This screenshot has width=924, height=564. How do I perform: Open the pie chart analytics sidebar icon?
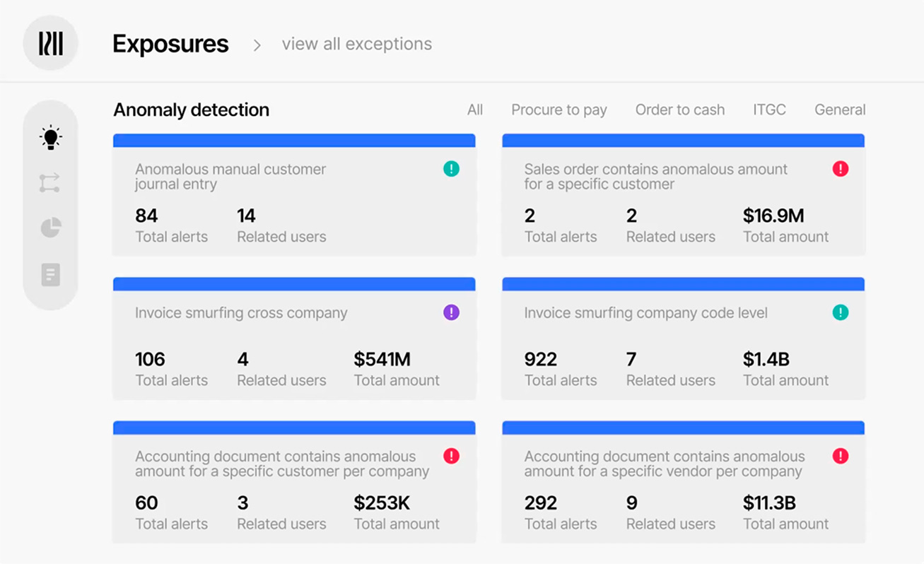(x=50, y=228)
